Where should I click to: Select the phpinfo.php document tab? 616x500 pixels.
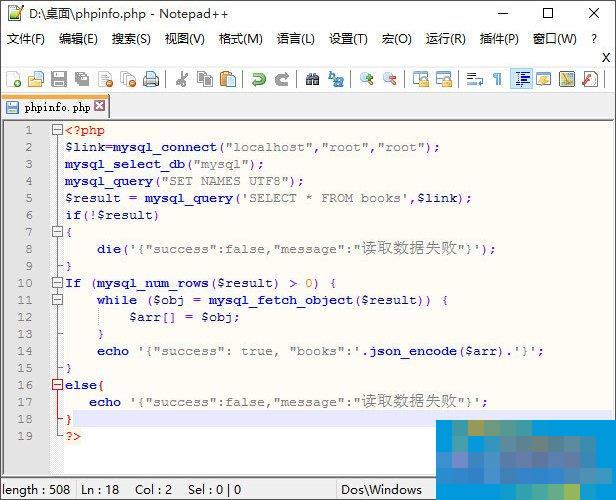pyautogui.click(x=55, y=106)
